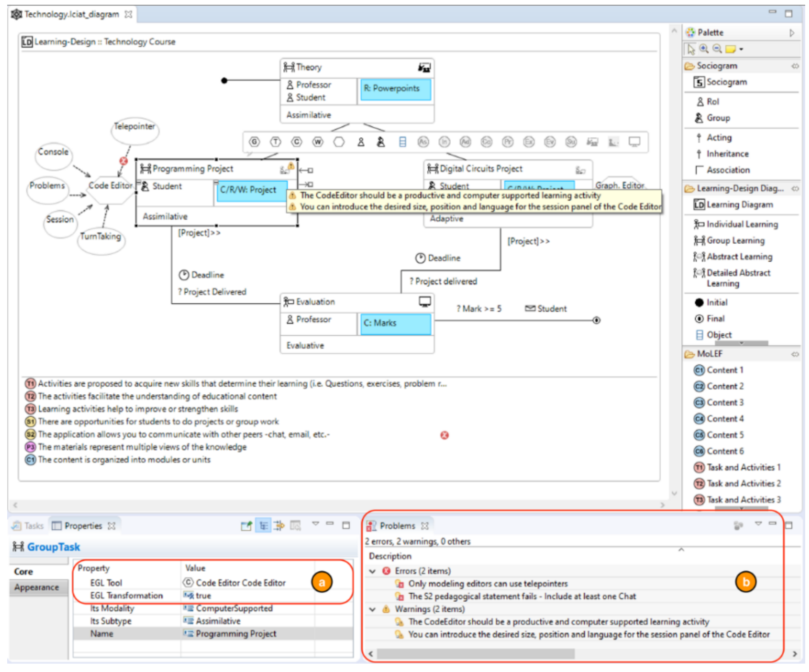Collapse the Warnings group in Problems
The height and width of the screenshot is (672, 809).
point(372,609)
